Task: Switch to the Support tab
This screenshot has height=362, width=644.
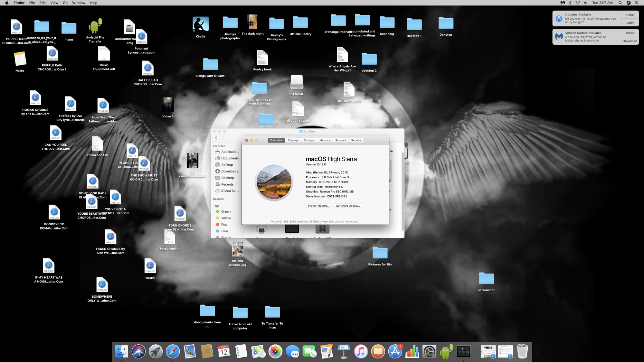Action: pos(340,140)
